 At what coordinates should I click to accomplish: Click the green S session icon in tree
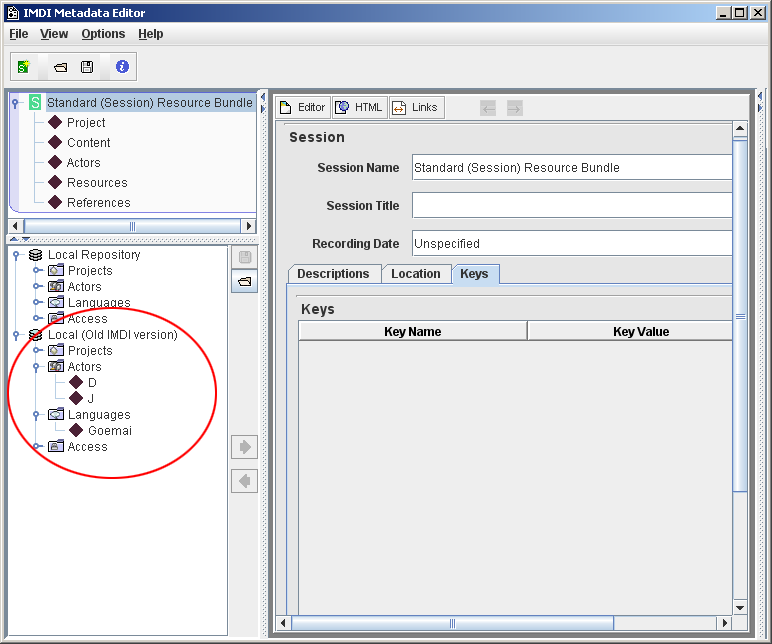point(35,102)
